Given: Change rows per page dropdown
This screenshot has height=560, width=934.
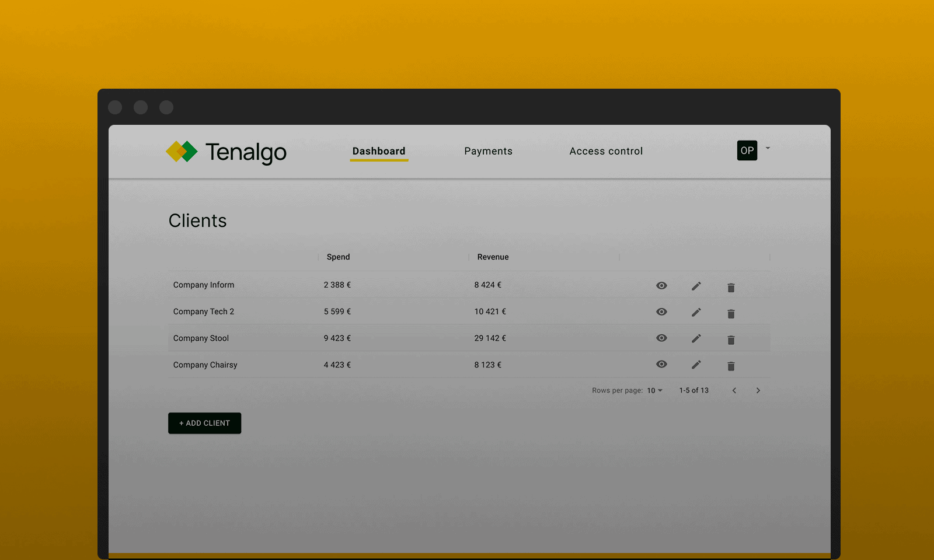Looking at the screenshot, I should pyautogui.click(x=654, y=391).
